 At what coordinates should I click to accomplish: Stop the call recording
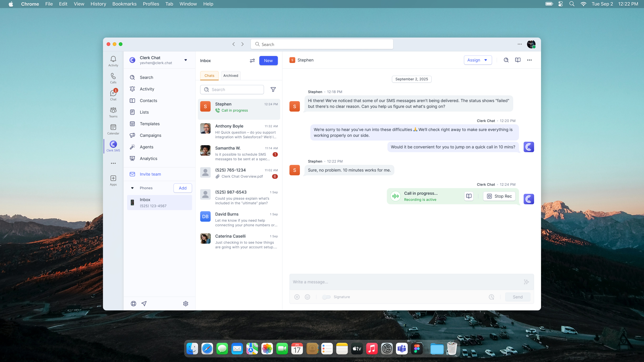click(x=499, y=196)
